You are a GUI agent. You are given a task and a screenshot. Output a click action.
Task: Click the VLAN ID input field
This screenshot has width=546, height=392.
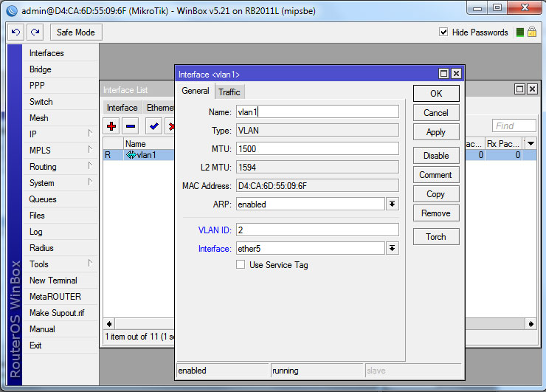[317, 230]
